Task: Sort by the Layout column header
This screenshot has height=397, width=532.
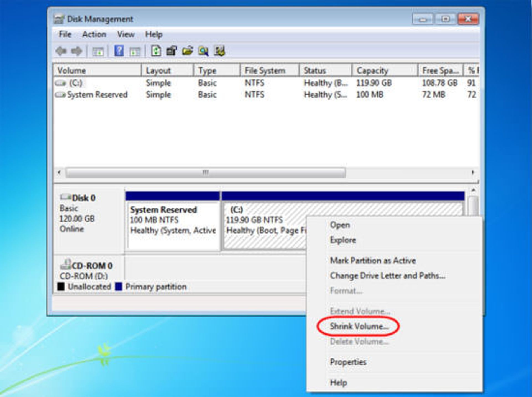Action: tap(167, 70)
